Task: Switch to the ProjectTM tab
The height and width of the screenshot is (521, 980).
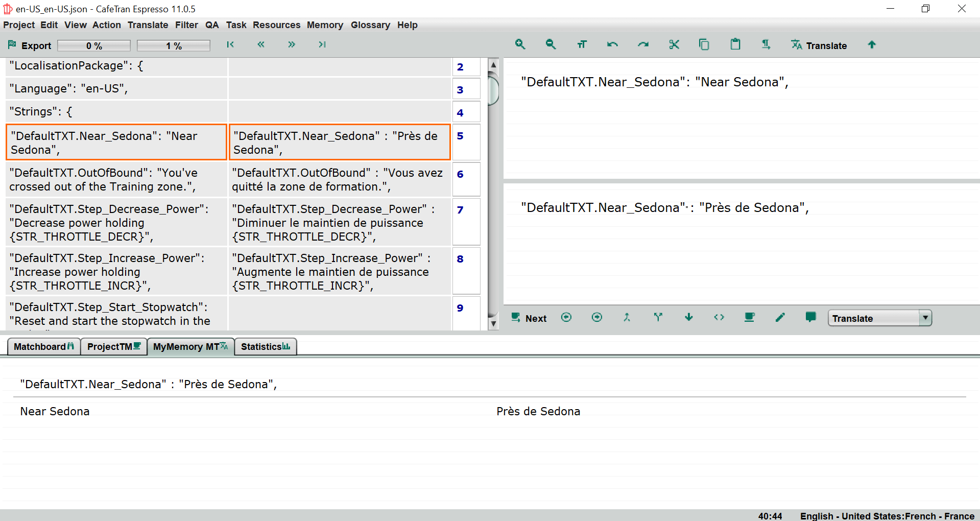Action: click(x=114, y=346)
